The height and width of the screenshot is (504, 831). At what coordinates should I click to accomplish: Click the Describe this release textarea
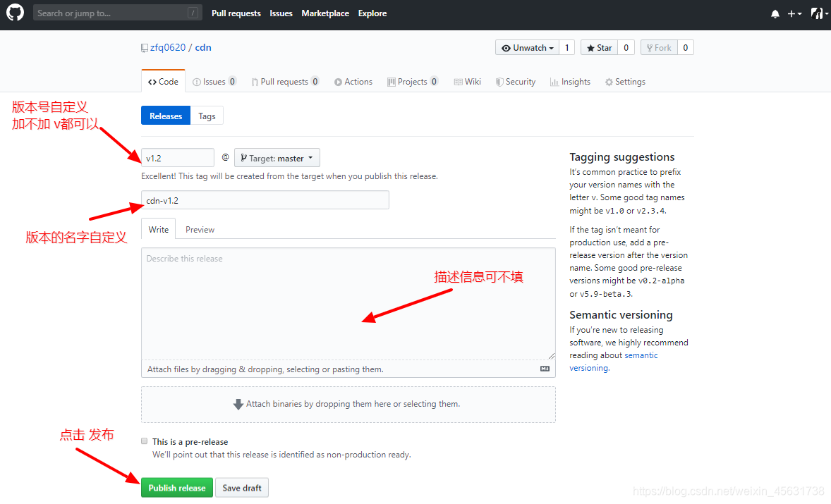(348, 304)
